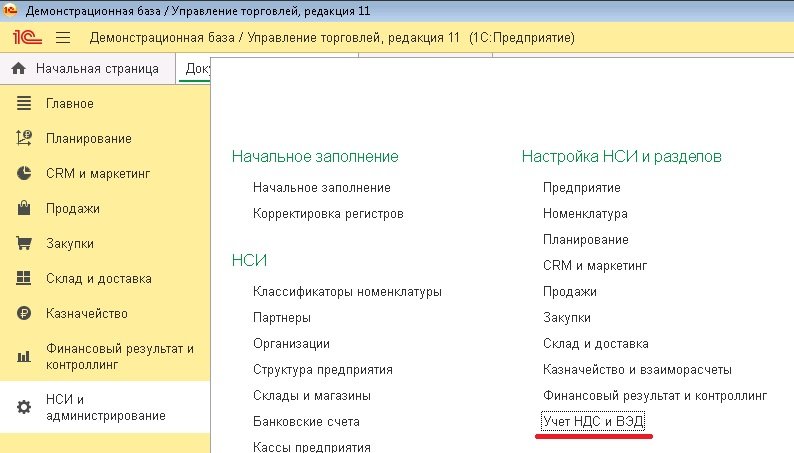Screen dimensions: 794x453
Task: Select Финансовый результат и контроллинг sidebar section
Action: point(119,357)
